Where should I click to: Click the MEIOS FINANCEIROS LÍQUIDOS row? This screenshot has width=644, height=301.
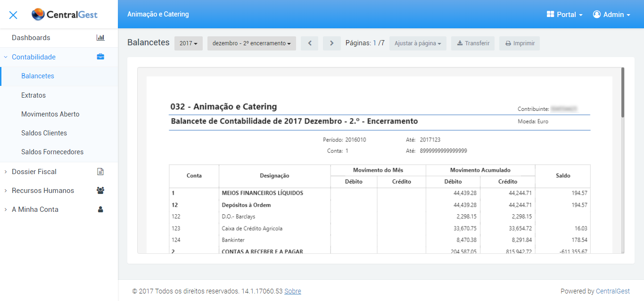pos(380,193)
